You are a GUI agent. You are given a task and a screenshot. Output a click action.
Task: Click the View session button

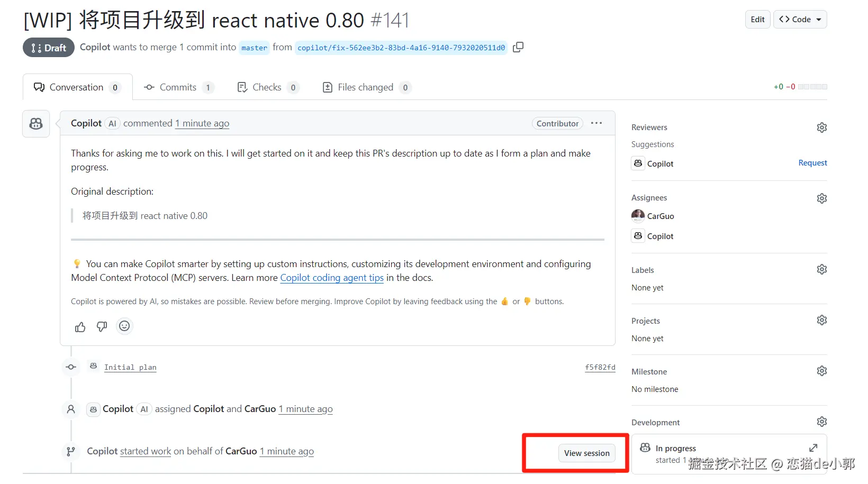pos(586,453)
